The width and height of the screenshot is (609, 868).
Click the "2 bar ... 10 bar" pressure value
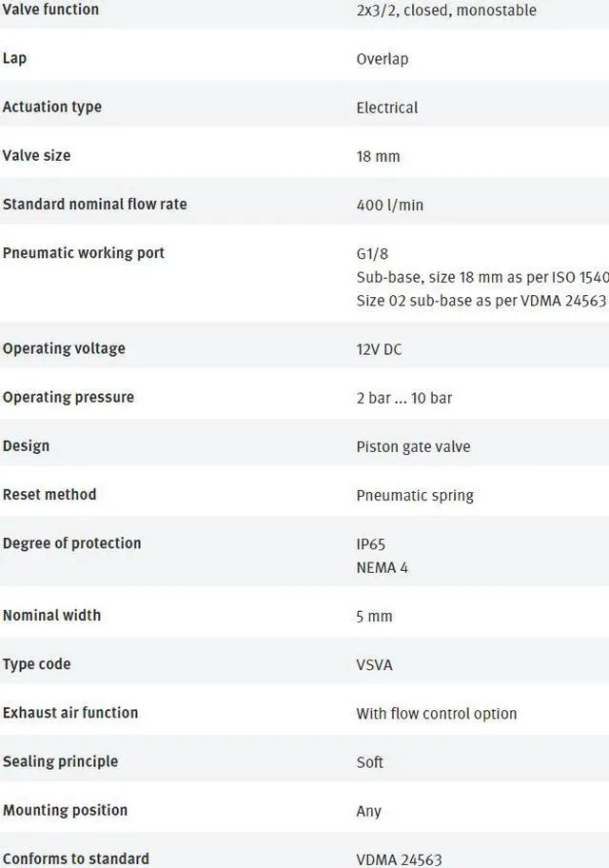click(404, 398)
